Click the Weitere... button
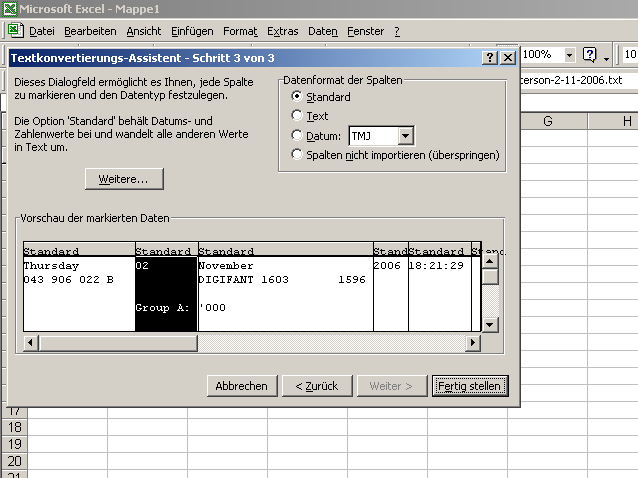This screenshot has width=638, height=478. coord(124,179)
